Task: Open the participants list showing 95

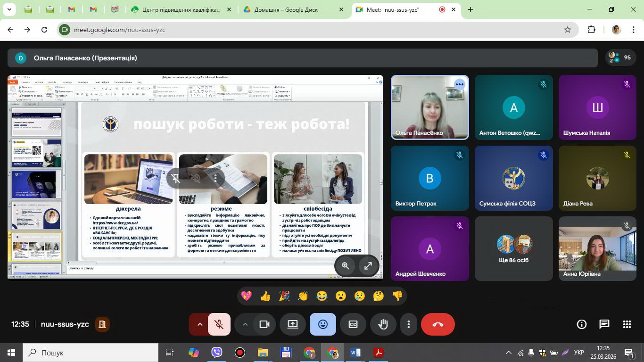Action: pyautogui.click(x=620, y=58)
